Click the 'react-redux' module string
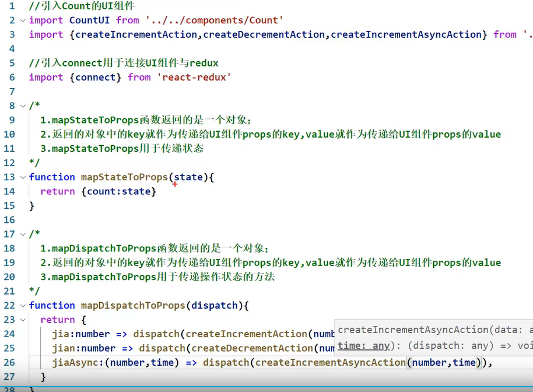Image resolution: width=533 pixels, height=392 pixels. (194, 78)
